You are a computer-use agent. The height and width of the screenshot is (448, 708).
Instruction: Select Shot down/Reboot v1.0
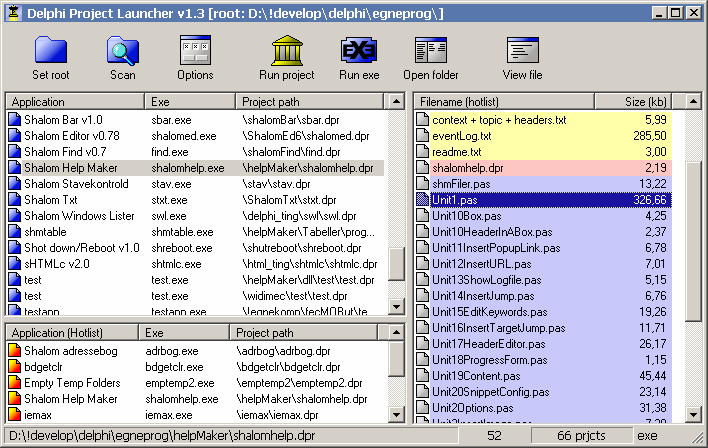(x=196, y=248)
